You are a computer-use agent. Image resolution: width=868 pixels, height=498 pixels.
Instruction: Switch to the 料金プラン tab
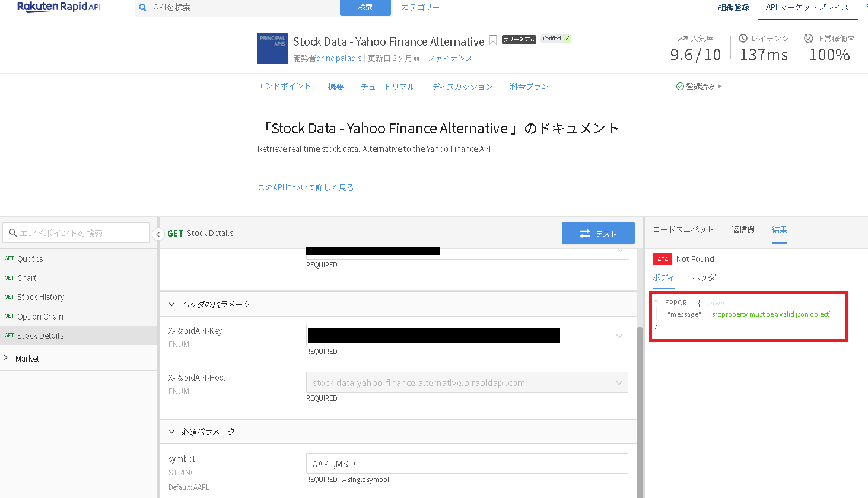(x=529, y=87)
